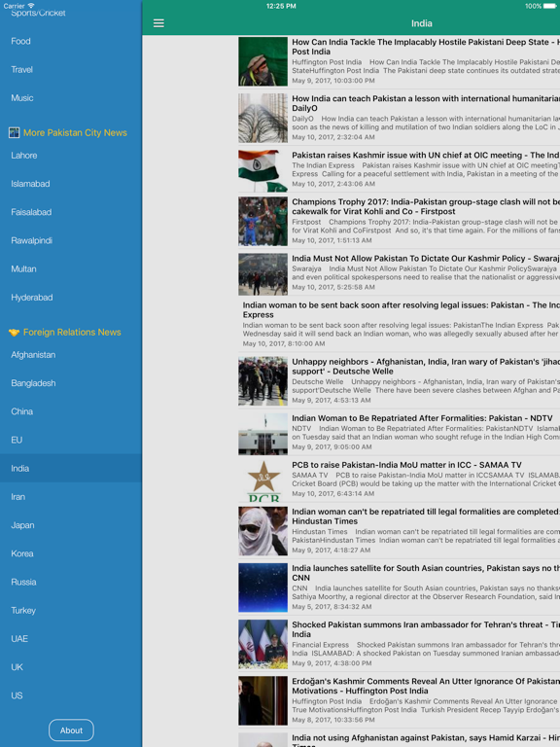Tap the hamburger menu icon
The width and height of the screenshot is (560, 747).
158,23
